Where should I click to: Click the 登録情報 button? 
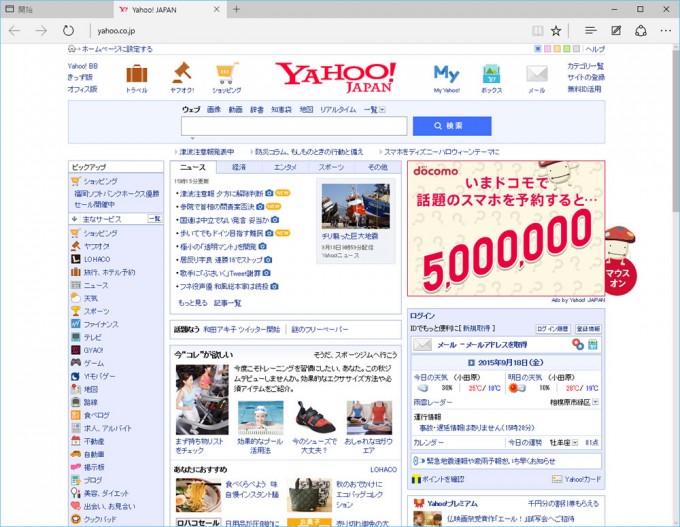[x=588, y=329]
